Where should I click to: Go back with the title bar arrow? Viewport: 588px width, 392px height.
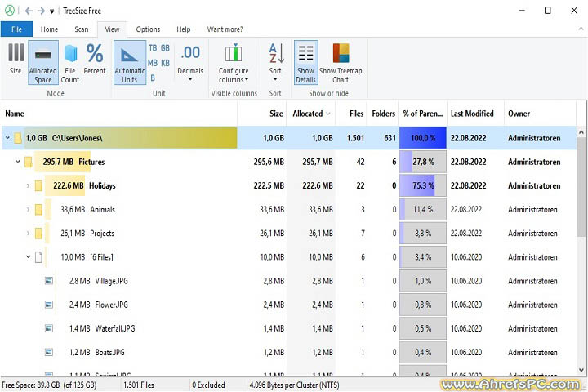(29, 11)
